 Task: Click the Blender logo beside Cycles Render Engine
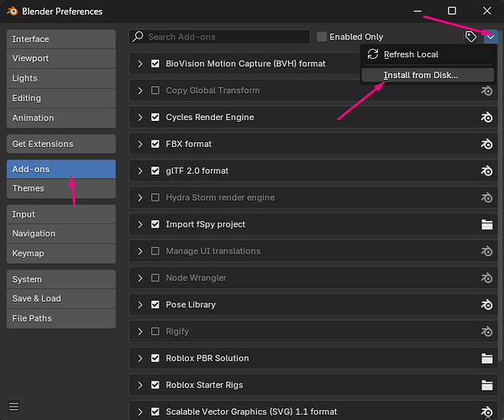pos(486,118)
